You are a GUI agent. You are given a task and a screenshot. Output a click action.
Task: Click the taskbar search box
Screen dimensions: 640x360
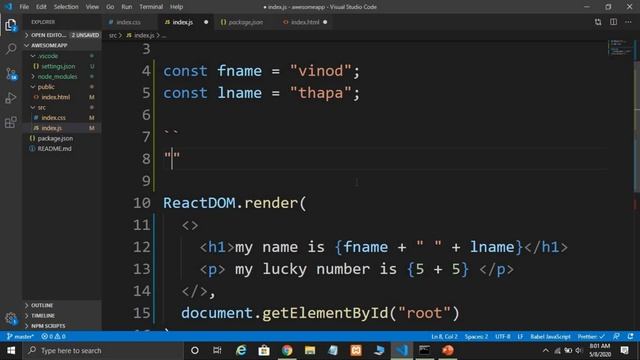click(x=103, y=351)
